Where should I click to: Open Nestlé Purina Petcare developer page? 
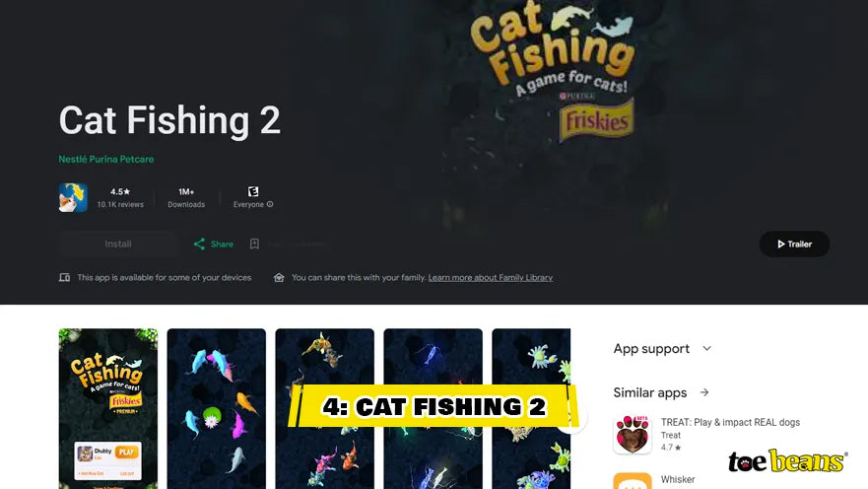coord(106,159)
